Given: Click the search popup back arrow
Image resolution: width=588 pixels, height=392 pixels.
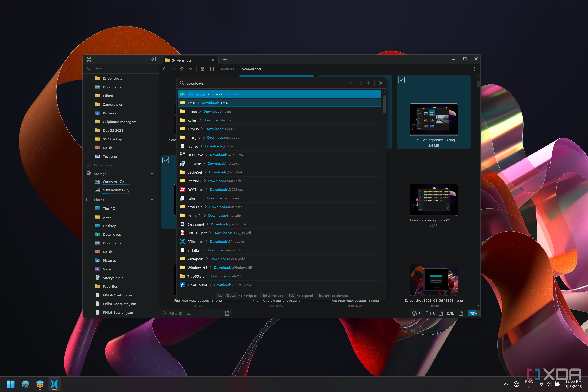Looking at the screenshot, I should [351, 83].
